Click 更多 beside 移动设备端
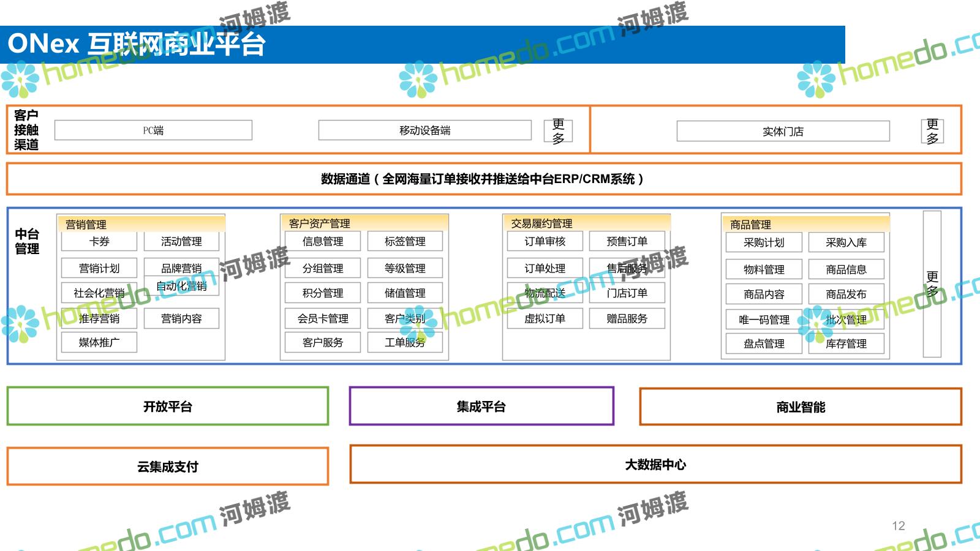This screenshot has width=980, height=551. pos(558,131)
